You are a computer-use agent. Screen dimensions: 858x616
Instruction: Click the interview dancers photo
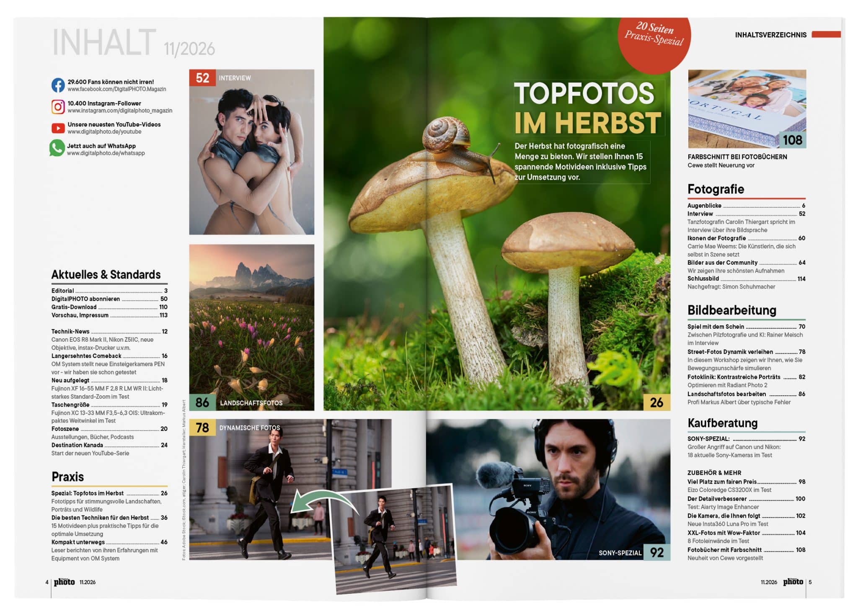[252, 152]
